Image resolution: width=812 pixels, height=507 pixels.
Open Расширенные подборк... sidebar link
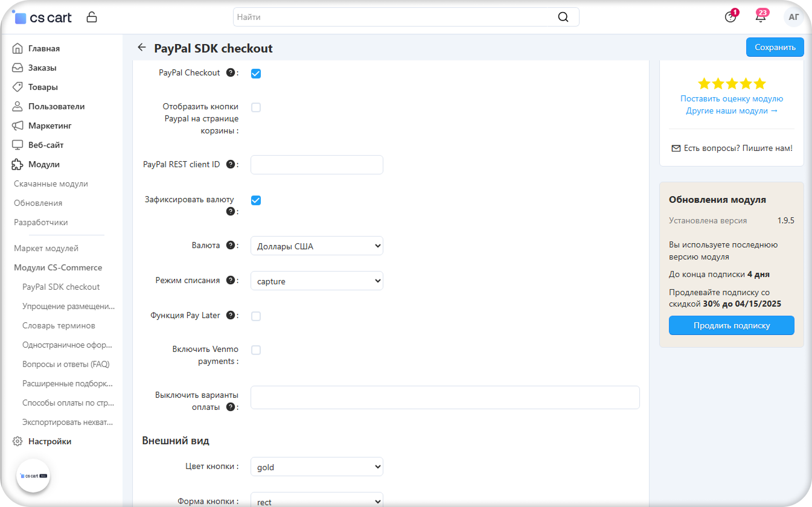(x=68, y=383)
